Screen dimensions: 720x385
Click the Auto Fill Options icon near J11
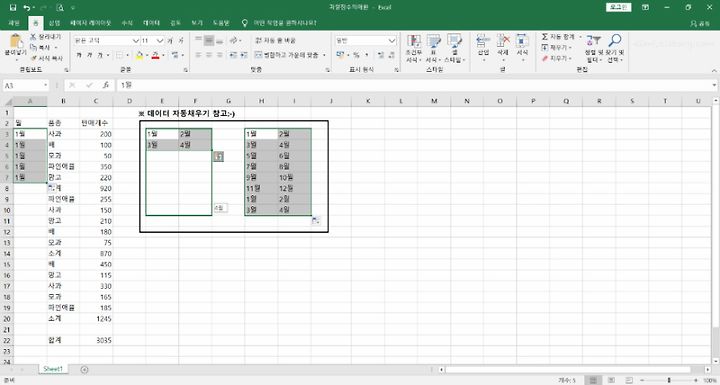click(x=316, y=221)
